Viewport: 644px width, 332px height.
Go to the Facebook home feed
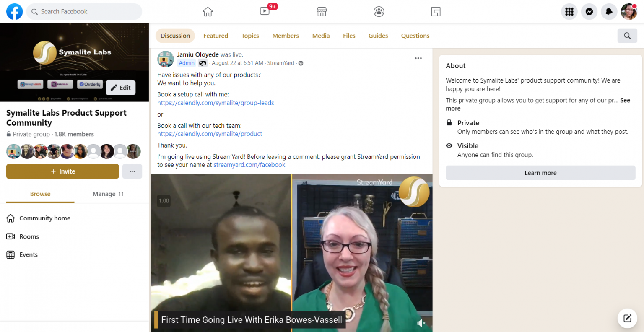(x=208, y=12)
